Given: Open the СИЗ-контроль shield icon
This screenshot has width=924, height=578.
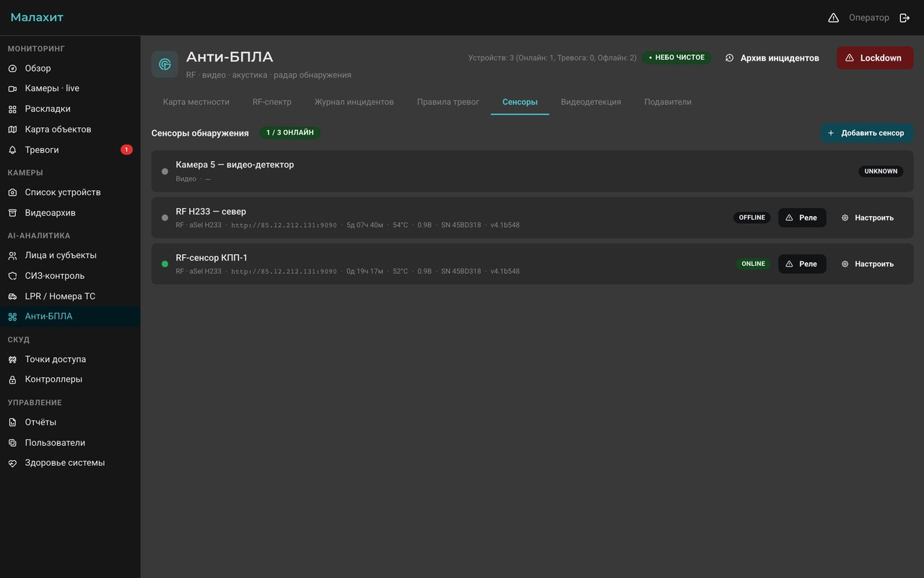Looking at the screenshot, I should (12, 275).
